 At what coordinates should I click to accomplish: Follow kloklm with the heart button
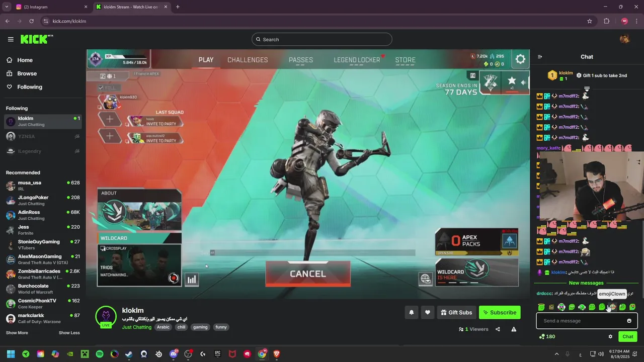tap(427, 312)
